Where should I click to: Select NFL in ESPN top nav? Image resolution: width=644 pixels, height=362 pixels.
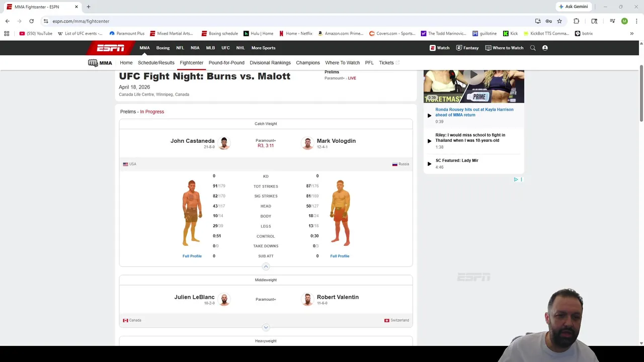[x=180, y=48]
